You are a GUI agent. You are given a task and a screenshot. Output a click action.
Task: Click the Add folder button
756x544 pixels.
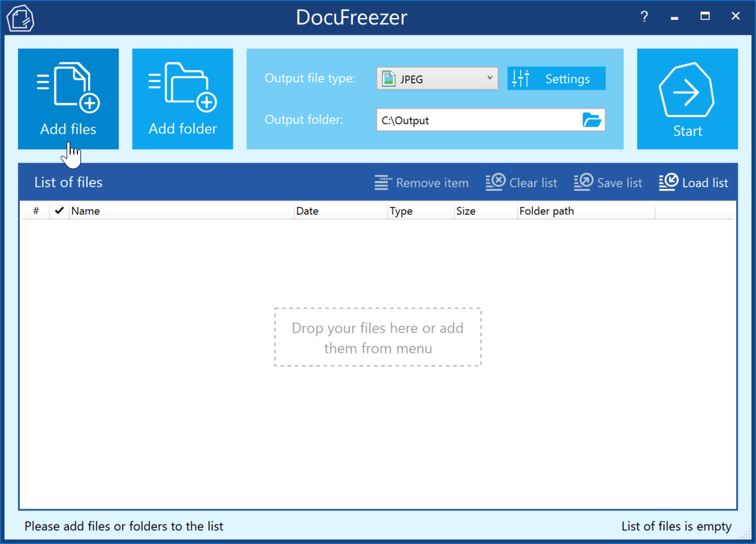182,99
